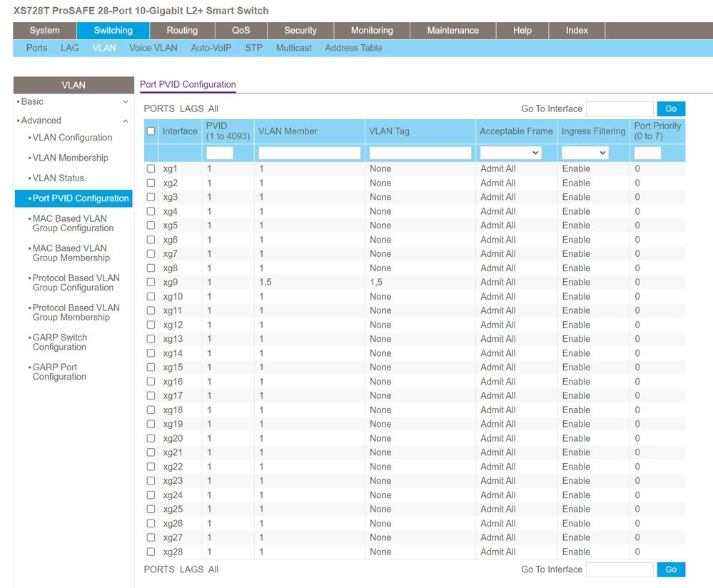
Task: Show LAGS in the top filter links
Action: pyautogui.click(x=191, y=108)
